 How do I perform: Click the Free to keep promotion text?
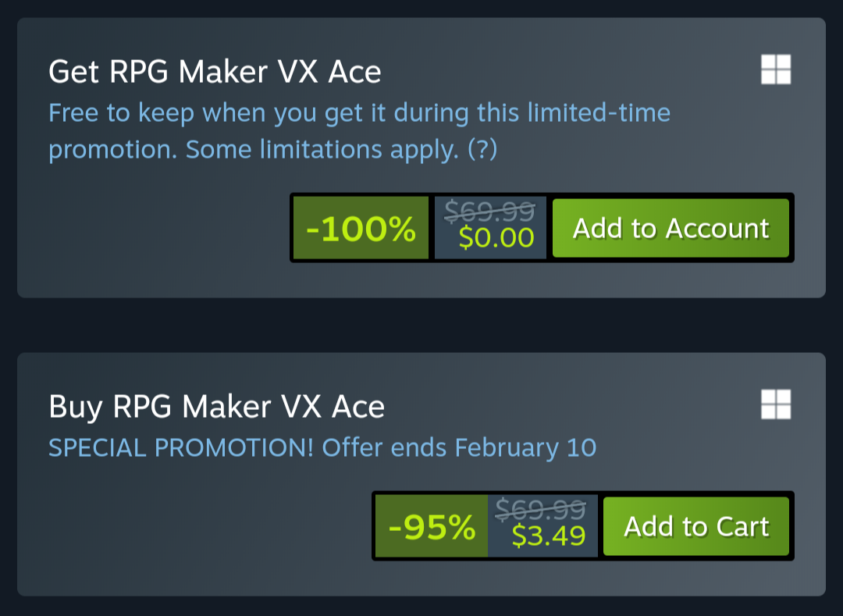(359, 130)
